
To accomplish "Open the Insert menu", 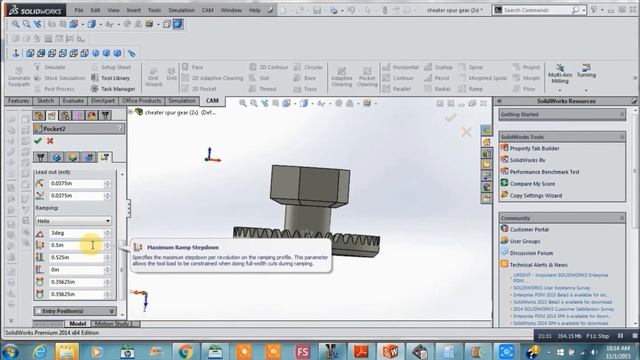I will pos(133,10).
